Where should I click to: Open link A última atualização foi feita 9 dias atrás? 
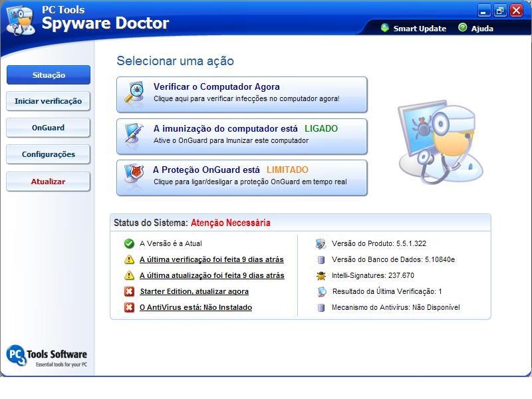point(212,275)
